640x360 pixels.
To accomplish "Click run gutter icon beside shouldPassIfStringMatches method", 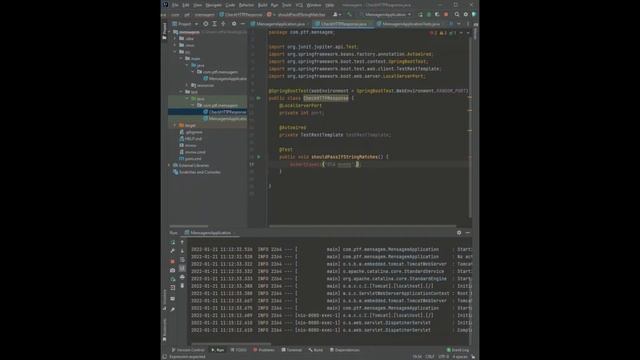I will [258, 157].
